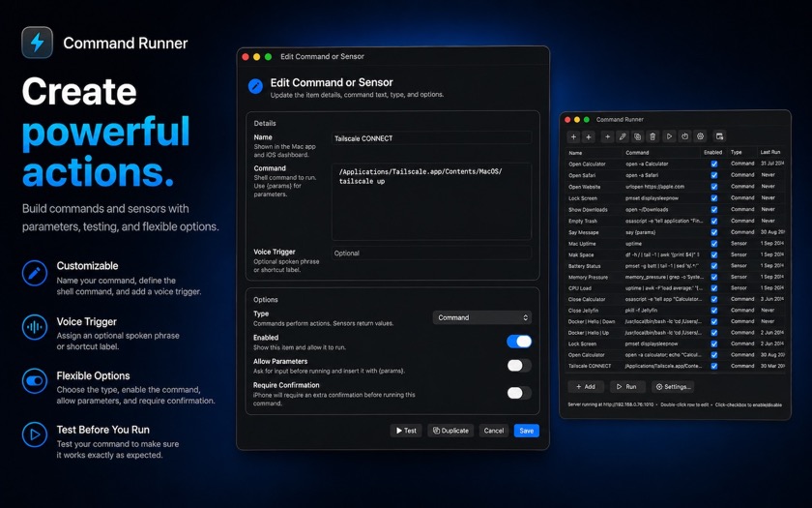This screenshot has width=812, height=508.
Task: Click the '31 Jul' Last Run cell
Action: pyautogui.click(x=772, y=164)
